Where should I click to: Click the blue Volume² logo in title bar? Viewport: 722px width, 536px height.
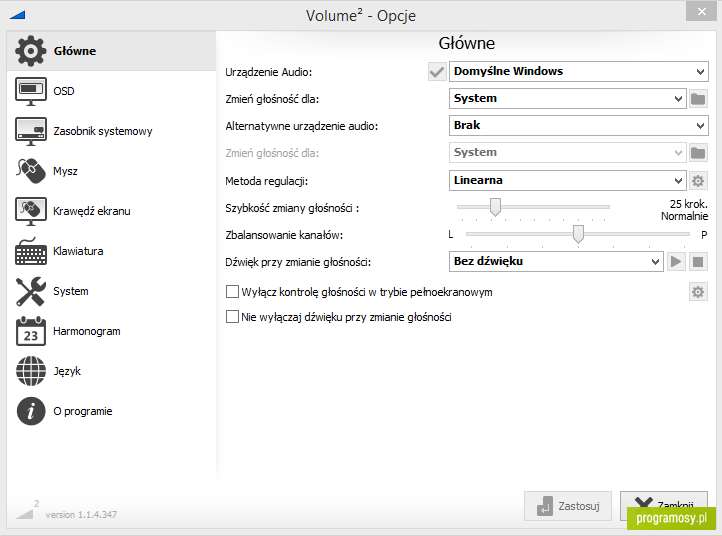tap(17, 15)
